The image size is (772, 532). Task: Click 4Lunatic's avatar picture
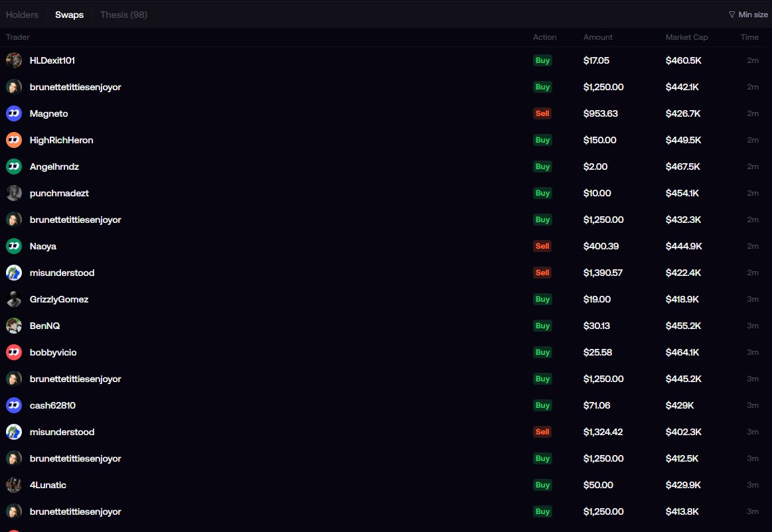[14, 486]
